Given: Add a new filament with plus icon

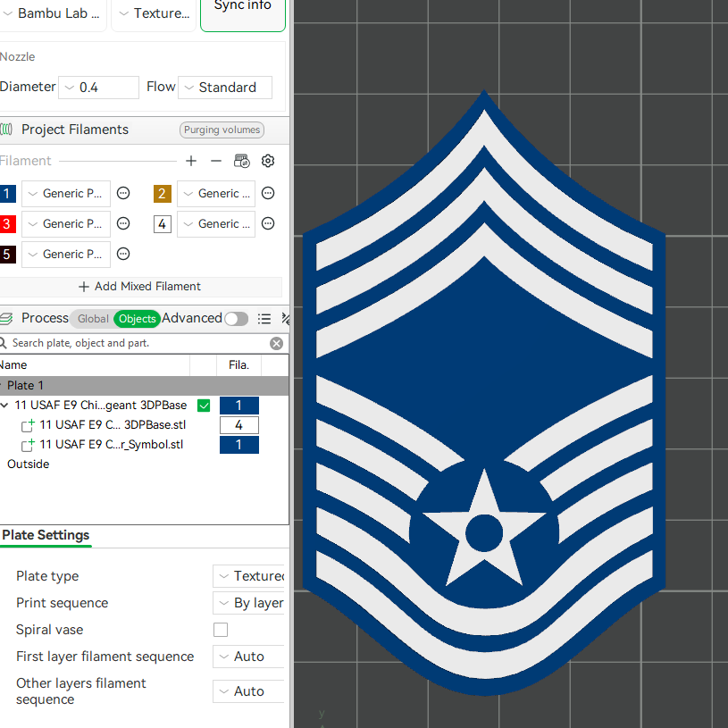Looking at the screenshot, I should click(191, 161).
